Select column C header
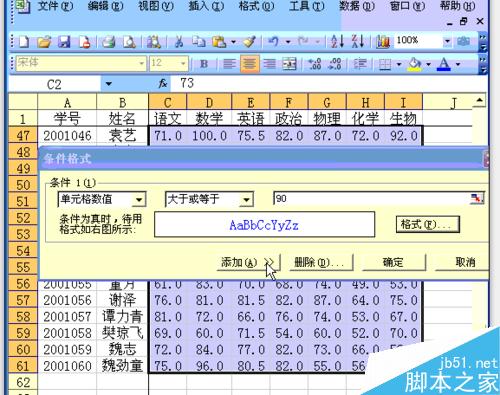Viewport: 500px width, 395px height. pos(168,102)
